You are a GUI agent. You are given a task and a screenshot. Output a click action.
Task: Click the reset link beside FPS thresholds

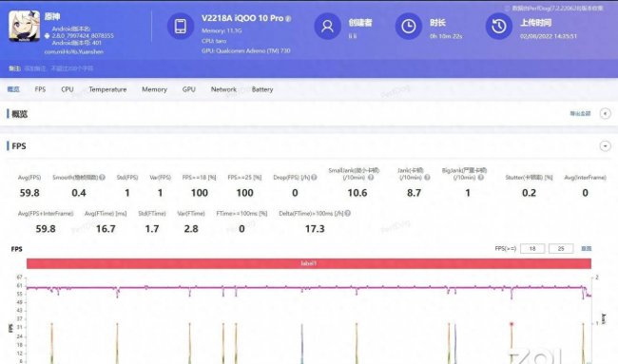tap(586, 249)
